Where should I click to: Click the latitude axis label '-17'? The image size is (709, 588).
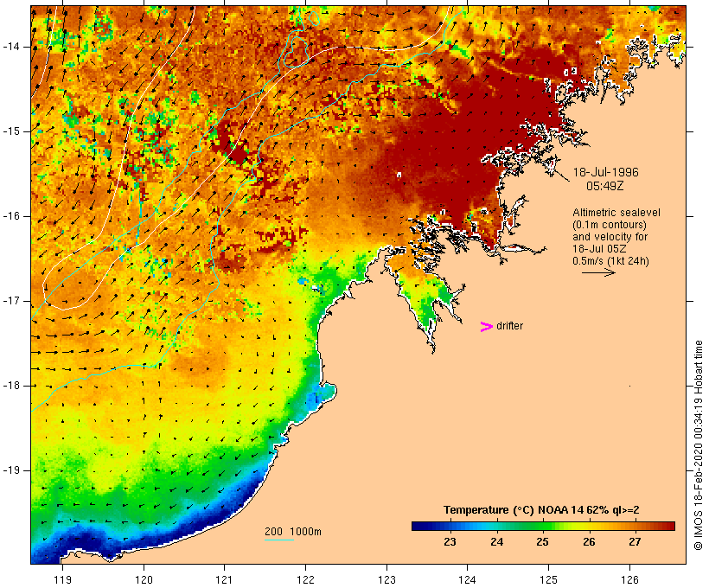coord(11,301)
